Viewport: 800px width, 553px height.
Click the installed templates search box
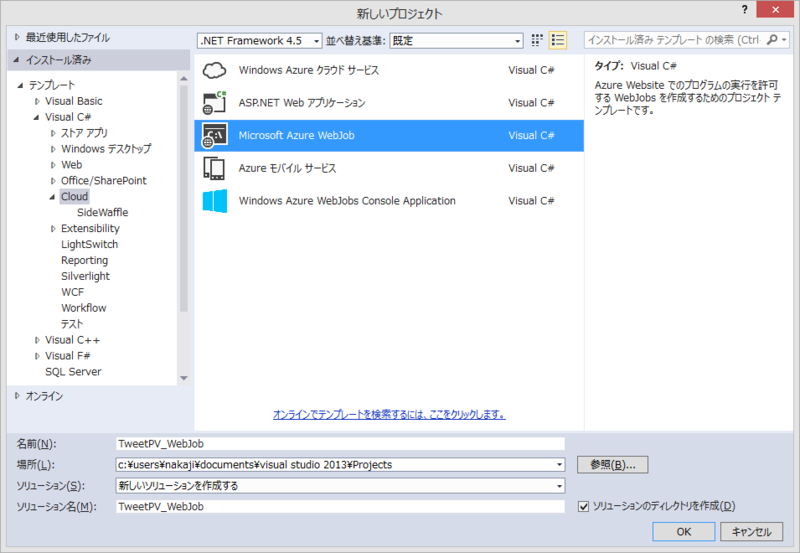point(674,40)
